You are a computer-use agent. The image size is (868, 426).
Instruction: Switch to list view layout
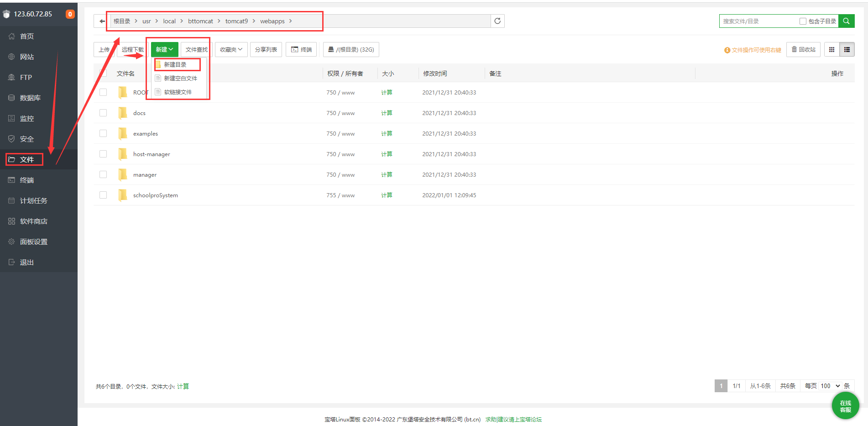click(847, 49)
